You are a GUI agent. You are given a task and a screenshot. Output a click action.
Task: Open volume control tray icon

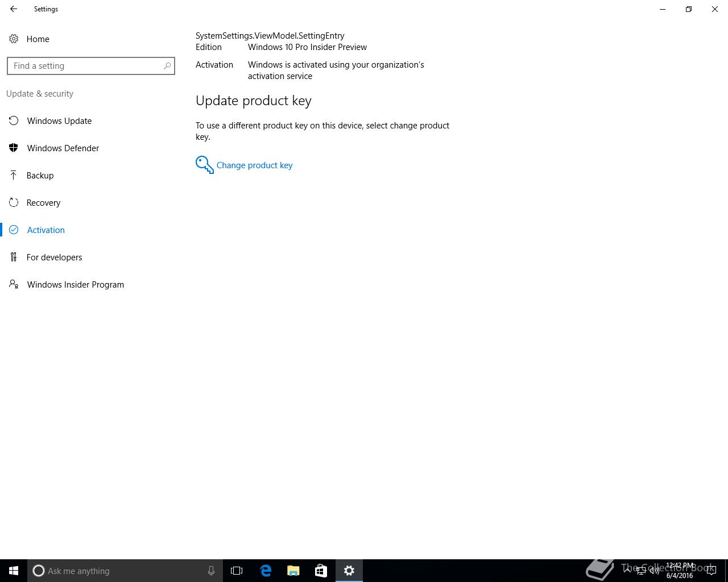[x=655, y=571]
